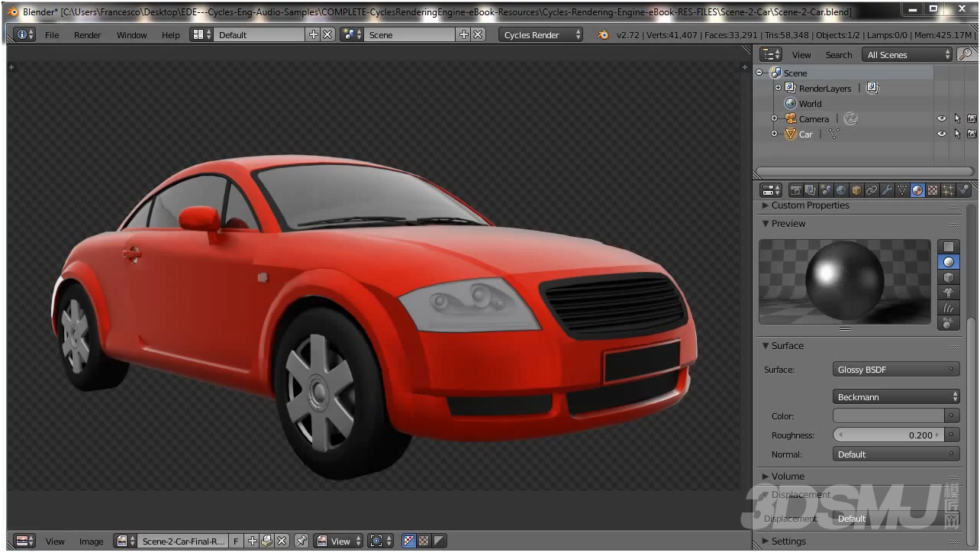This screenshot has width=980, height=553.
Task: Set preview shape to flat plane
Action: click(x=949, y=247)
